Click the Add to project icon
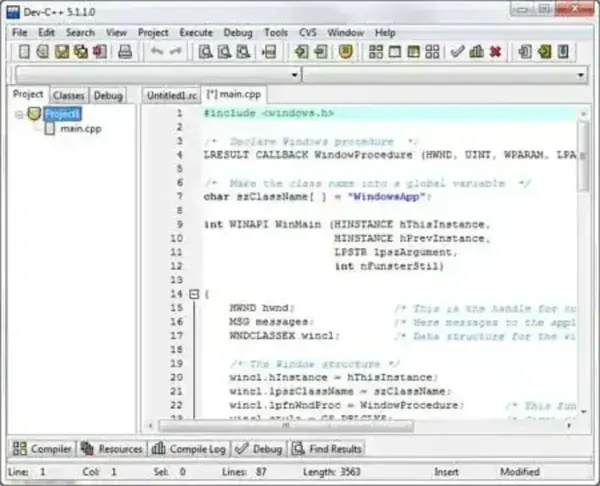This screenshot has height=486, width=600. 301,51
